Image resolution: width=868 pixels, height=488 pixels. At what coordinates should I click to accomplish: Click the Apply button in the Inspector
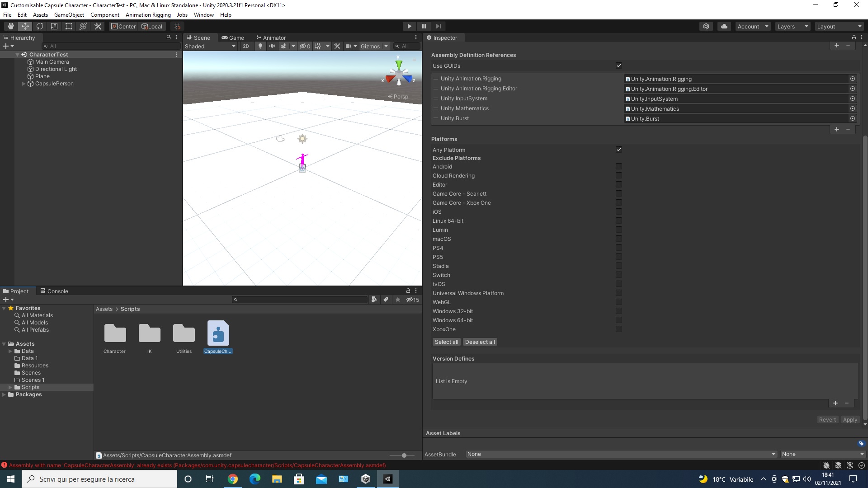[x=850, y=419]
